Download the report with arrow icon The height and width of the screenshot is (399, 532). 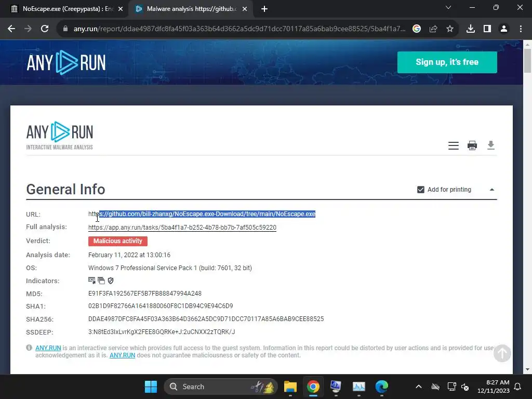[491, 145]
